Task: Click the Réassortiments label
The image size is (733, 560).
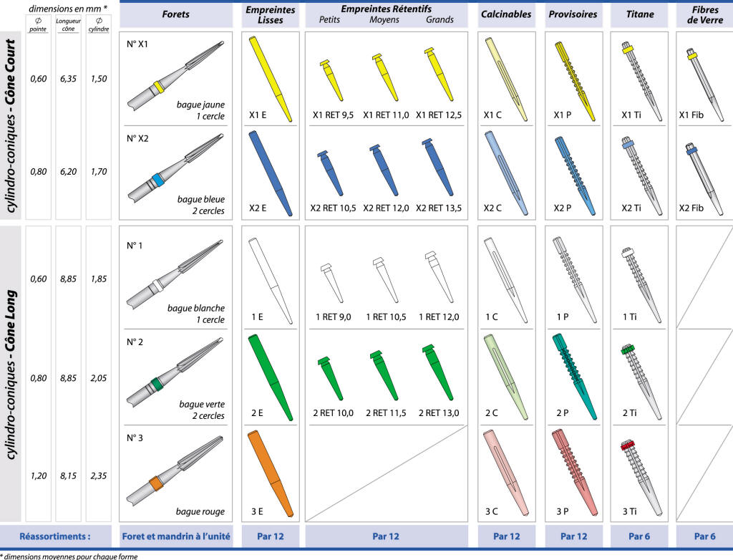Action: pyautogui.click(x=55, y=536)
